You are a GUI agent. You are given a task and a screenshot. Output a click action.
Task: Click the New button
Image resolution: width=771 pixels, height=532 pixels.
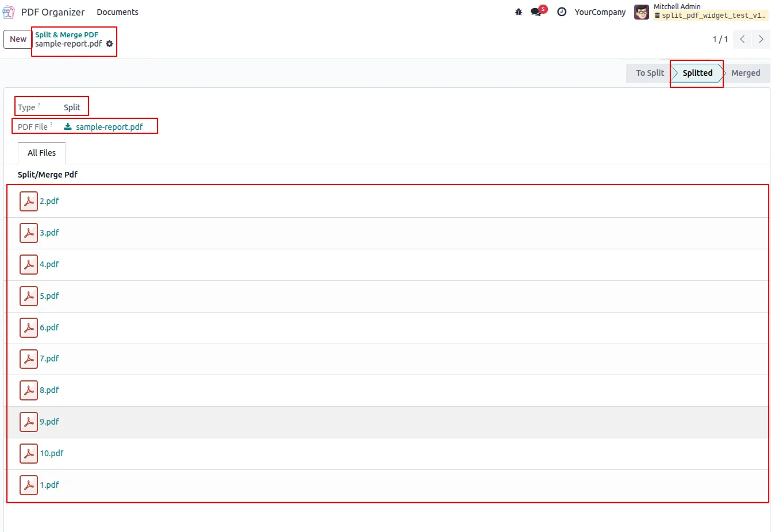point(18,39)
